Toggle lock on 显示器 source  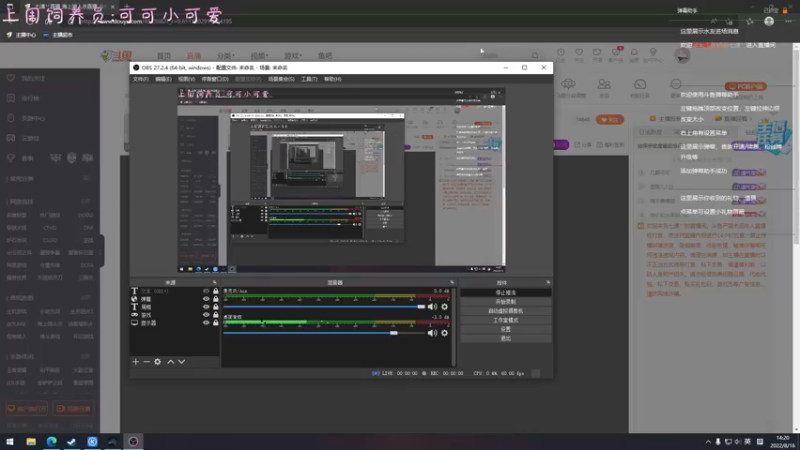click(215, 323)
